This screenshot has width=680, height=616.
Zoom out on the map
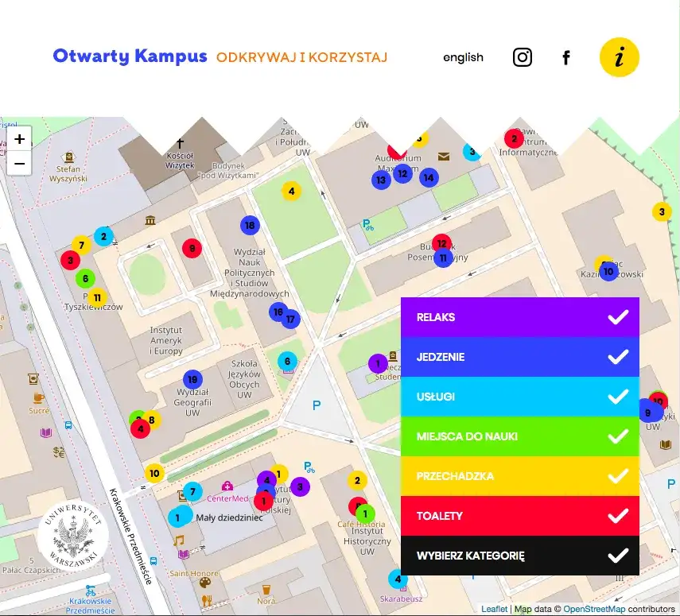pos(20,164)
